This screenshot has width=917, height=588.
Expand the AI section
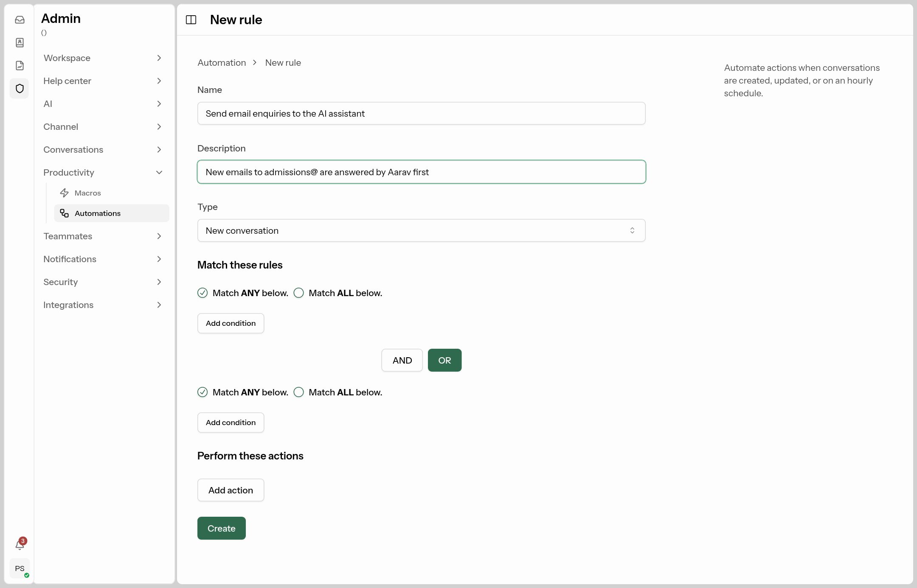pos(103,104)
